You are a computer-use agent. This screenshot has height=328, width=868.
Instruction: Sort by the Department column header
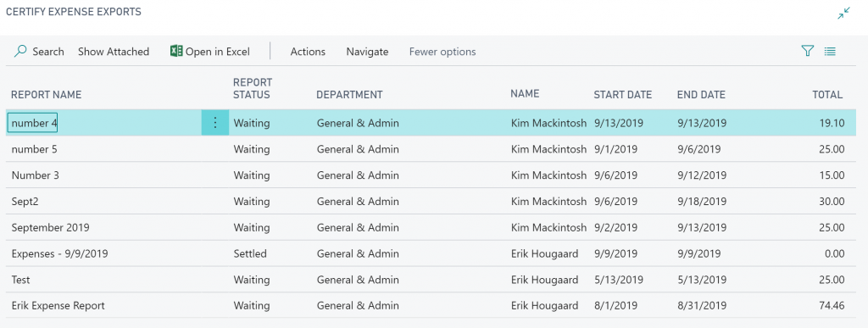coord(349,95)
